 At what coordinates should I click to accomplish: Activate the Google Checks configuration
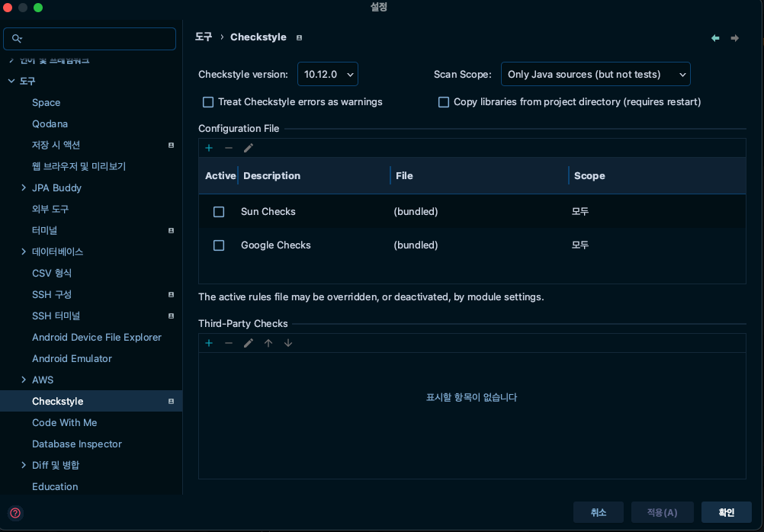(219, 245)
